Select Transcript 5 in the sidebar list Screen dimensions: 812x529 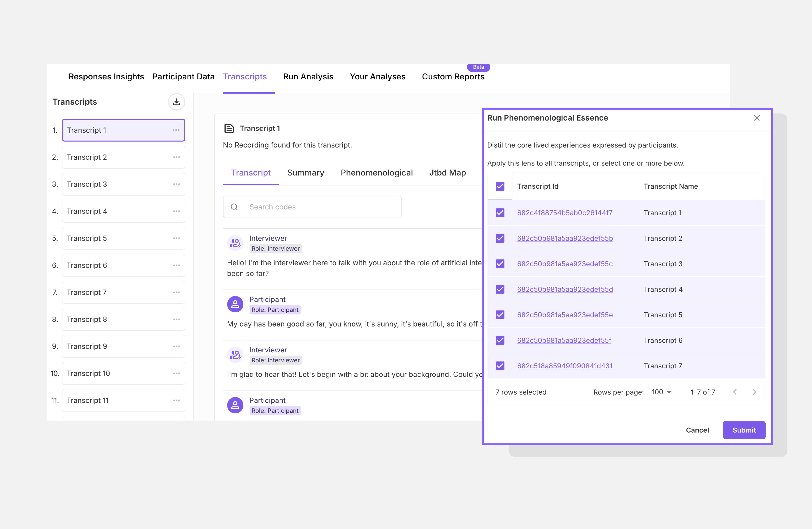(123, 238)
